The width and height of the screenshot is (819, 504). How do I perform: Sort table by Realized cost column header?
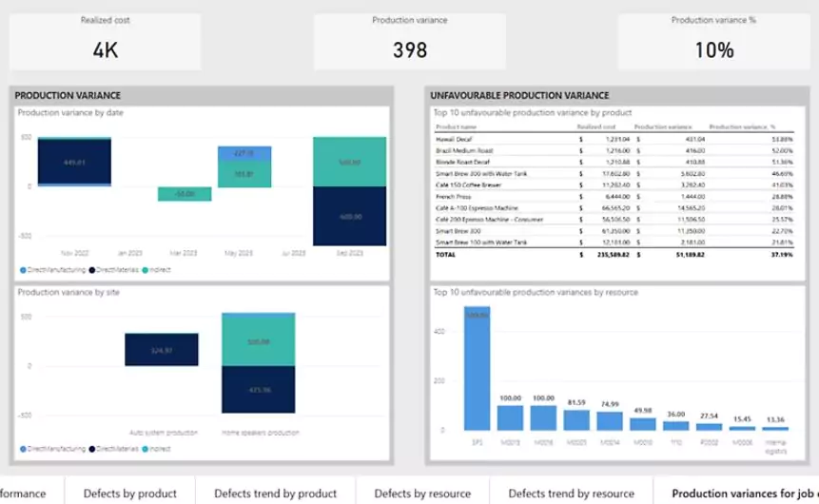tap(596, 126)
